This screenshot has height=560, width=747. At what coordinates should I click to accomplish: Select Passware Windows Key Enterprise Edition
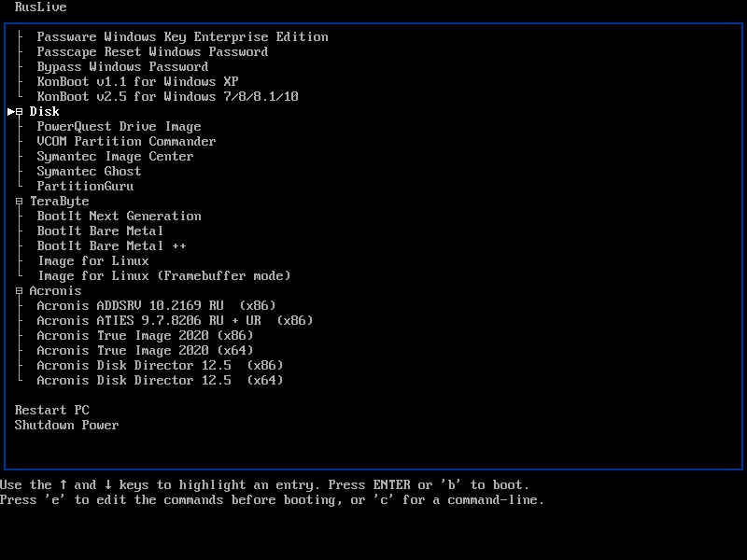point(182,37)
